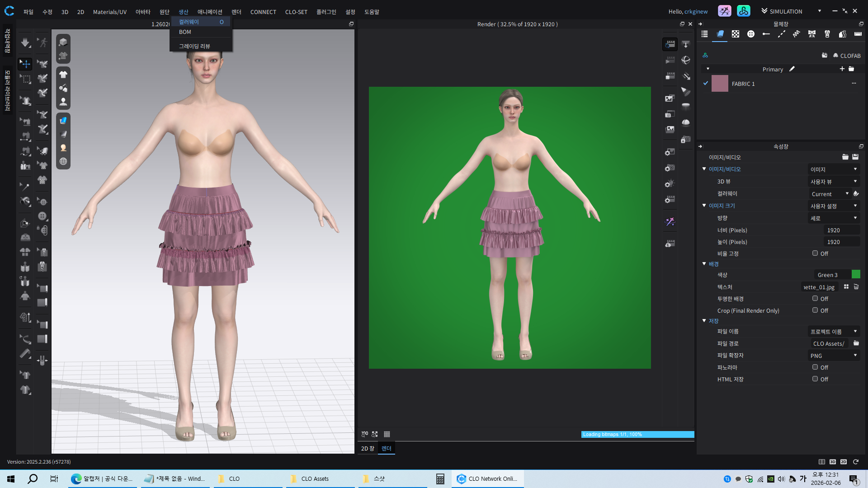Open the 파일 확장자 PNG dropdown
The height and width of the screenshot is (488, 868).
[834, 356]
